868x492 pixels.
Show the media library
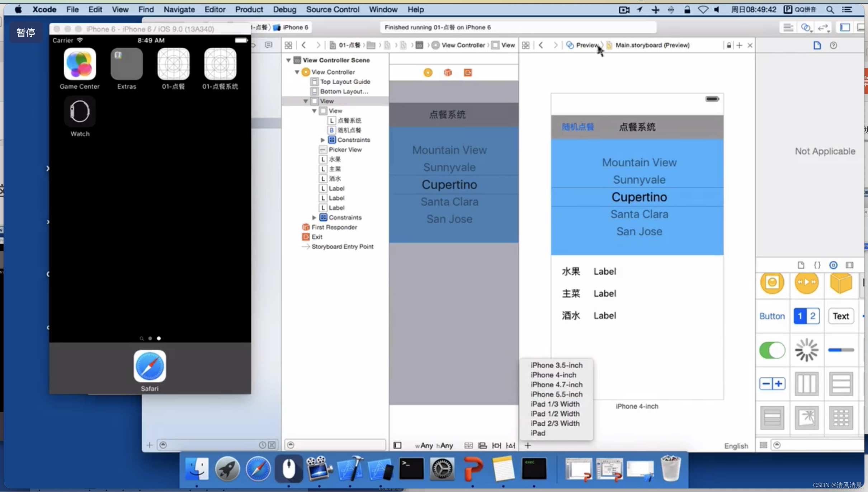pos(850,265)
